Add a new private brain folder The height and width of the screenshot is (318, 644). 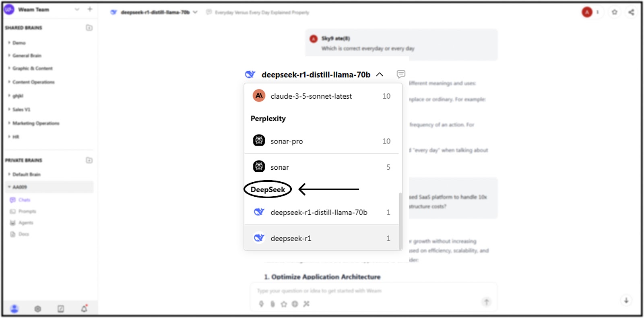pyautogui.click(x=89, y=160)
